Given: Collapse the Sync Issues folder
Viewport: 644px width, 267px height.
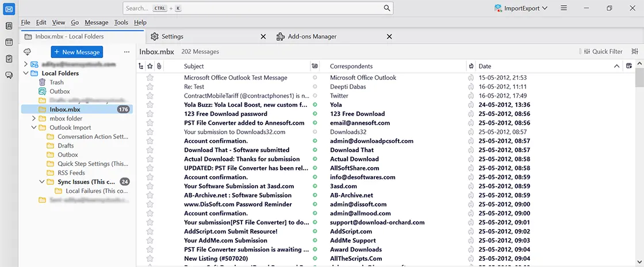Looking at the screenshot, I should (x=41, y=181).
